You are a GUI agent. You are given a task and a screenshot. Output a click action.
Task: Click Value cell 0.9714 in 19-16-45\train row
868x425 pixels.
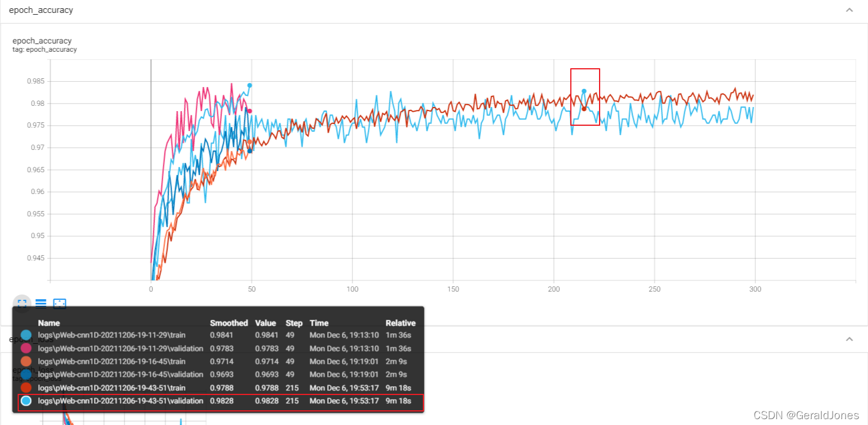click(x=265, y=362)
